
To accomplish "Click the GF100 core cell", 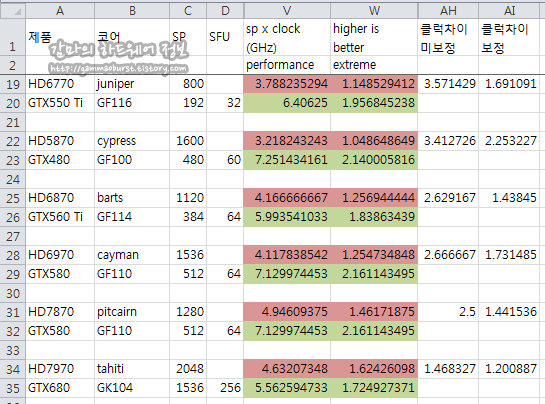I will [x=132, y=160].
